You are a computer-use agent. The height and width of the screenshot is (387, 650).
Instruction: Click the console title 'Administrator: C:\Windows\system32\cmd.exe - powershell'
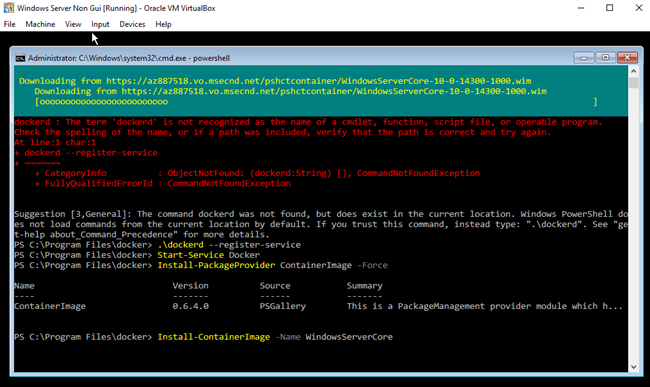tap(129, 58)
